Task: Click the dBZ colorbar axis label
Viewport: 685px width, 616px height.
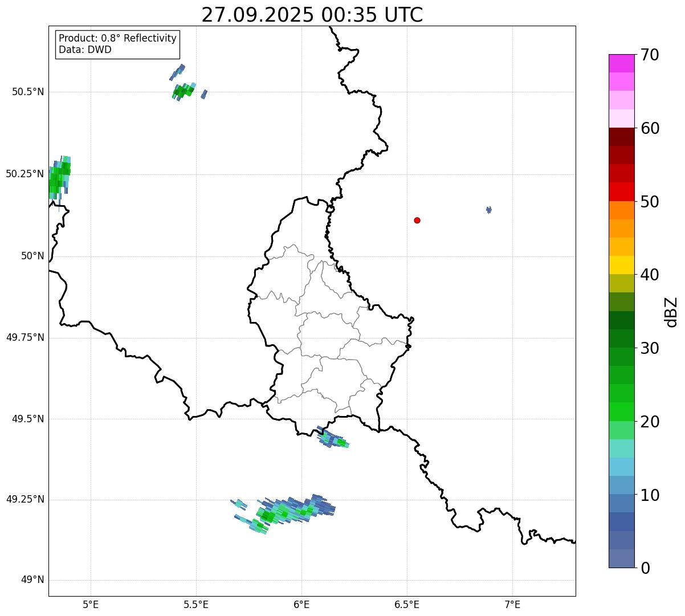Action: [x=672, y=312]
